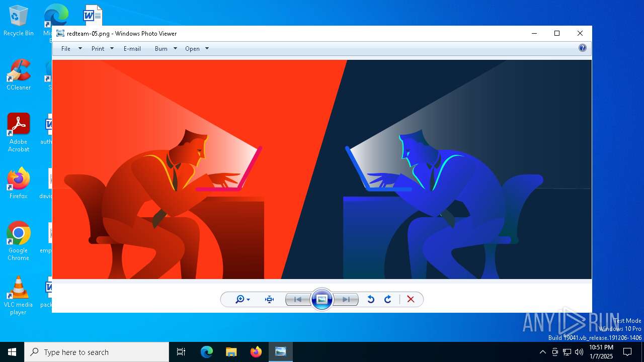644x362 pixels.
Task: Select the Microsoft Edge desktop shortcut
Action: point(55,15)
